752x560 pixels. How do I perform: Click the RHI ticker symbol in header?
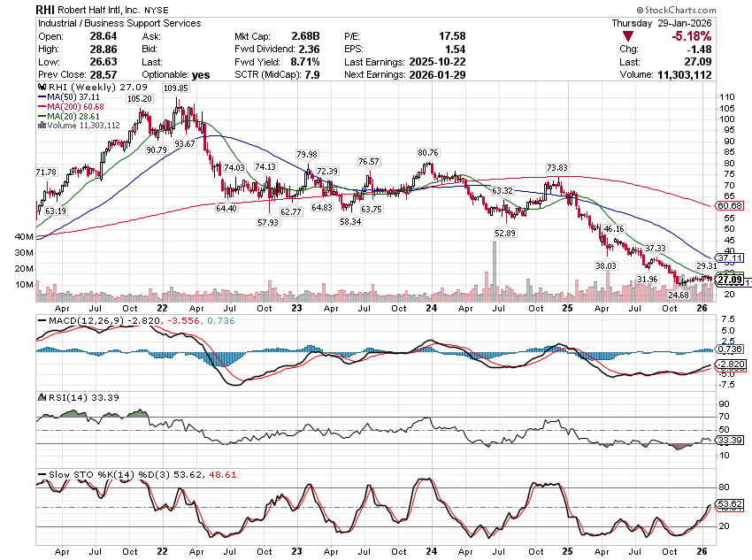pos(49,8)
